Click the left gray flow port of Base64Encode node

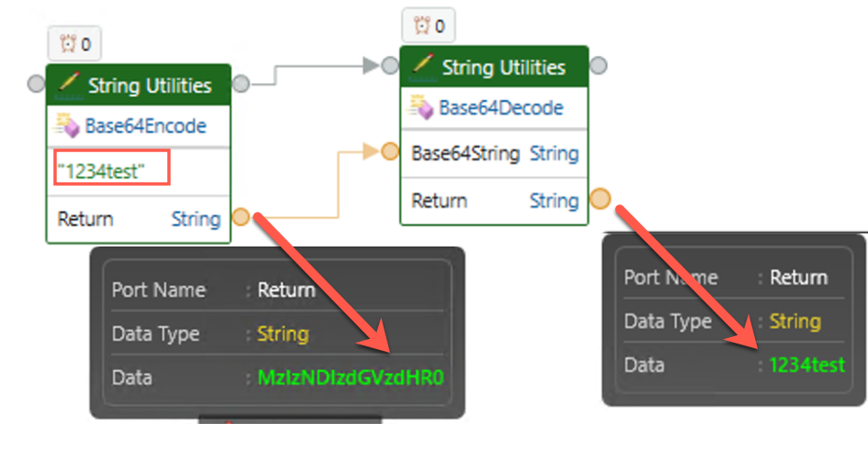point(36,84)
